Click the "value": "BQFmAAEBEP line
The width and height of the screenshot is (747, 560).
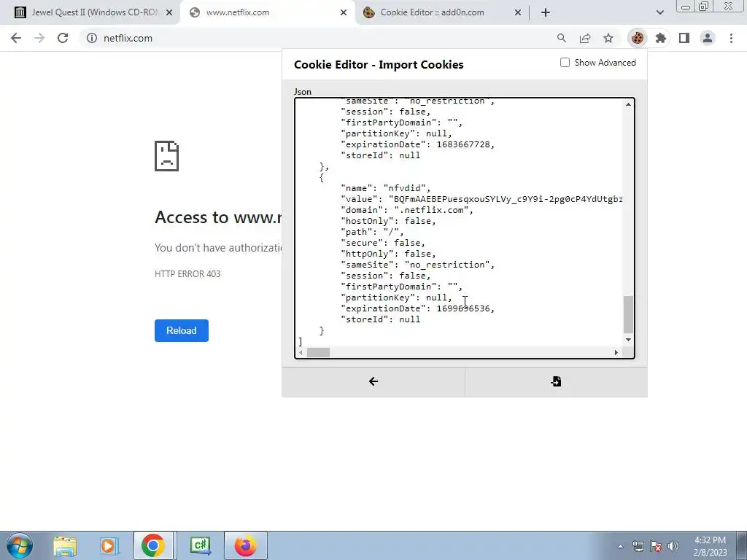coord(481,199)
